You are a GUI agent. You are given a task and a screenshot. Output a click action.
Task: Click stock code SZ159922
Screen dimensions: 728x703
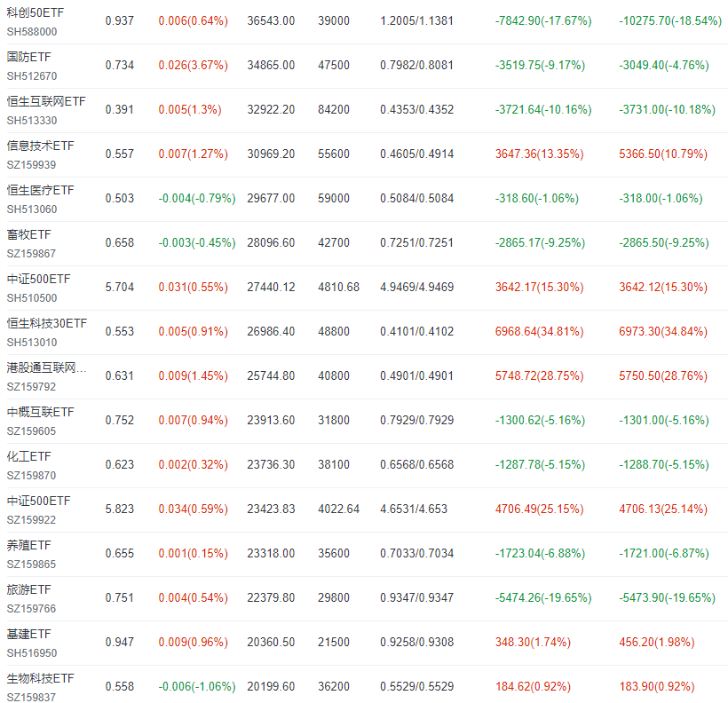pyautogui.click(x=31, y=520)
